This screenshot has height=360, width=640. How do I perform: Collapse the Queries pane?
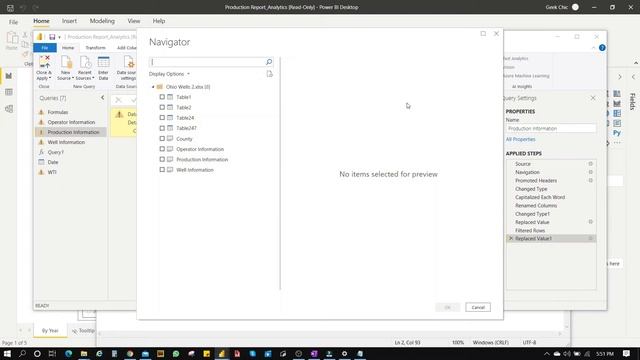[102, 98]
